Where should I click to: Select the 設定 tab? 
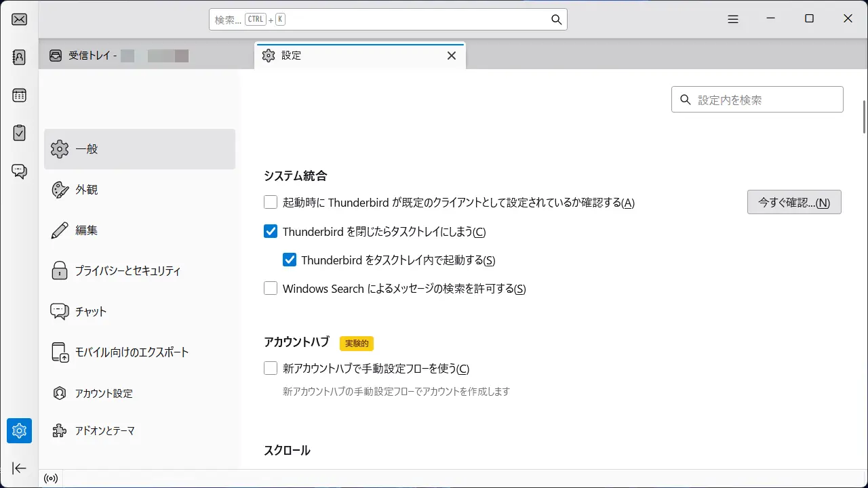360,56
